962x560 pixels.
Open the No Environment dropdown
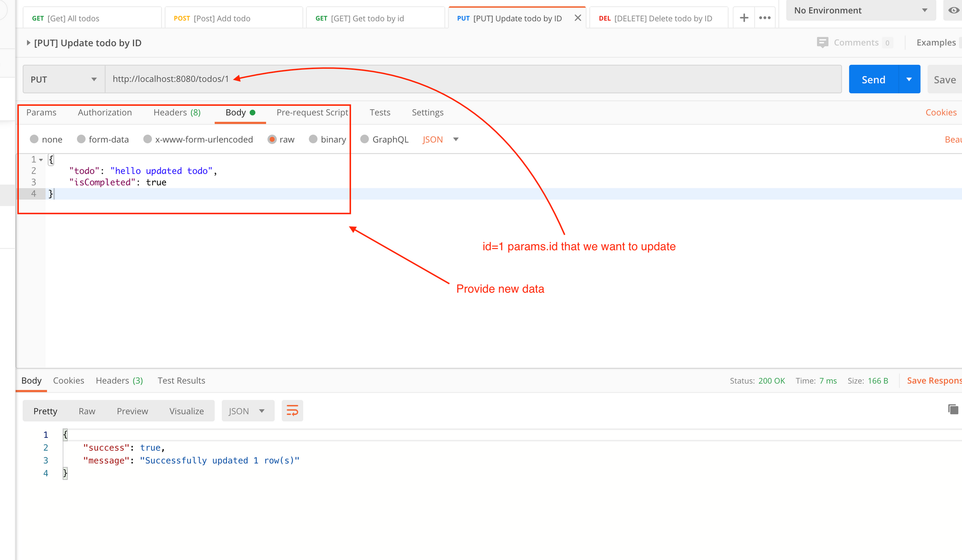coord(861,10)
